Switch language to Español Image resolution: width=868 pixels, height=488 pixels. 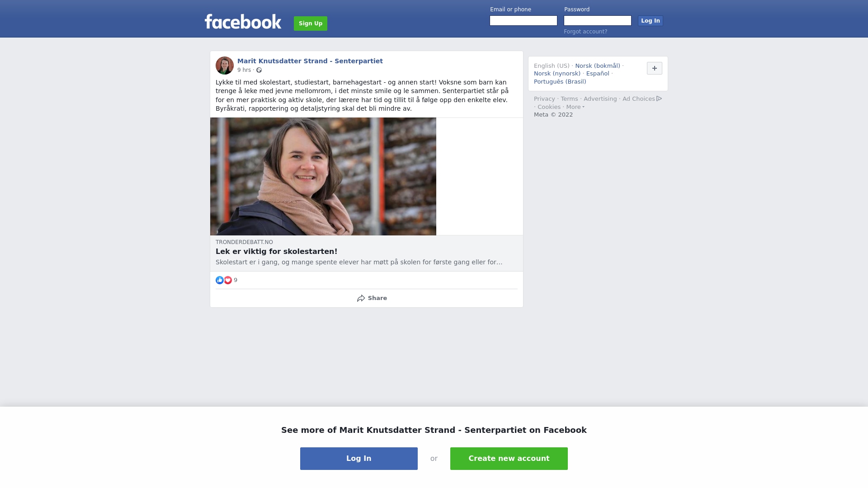click(x=598, y=74)
